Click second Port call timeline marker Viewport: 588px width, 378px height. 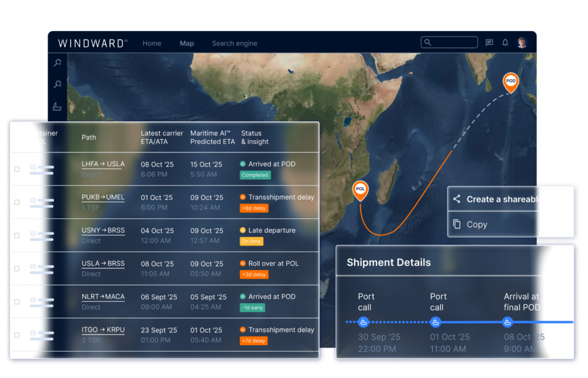[435, 322]
